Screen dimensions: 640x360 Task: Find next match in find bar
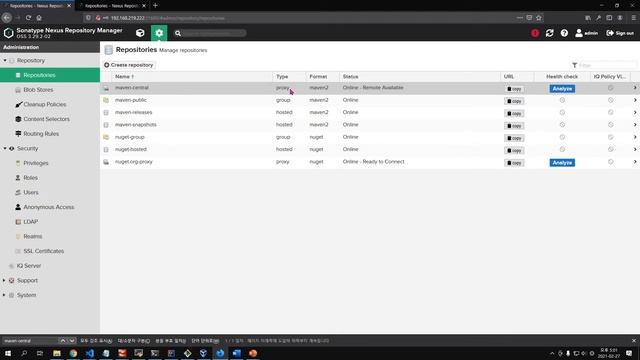click(71, 340)
